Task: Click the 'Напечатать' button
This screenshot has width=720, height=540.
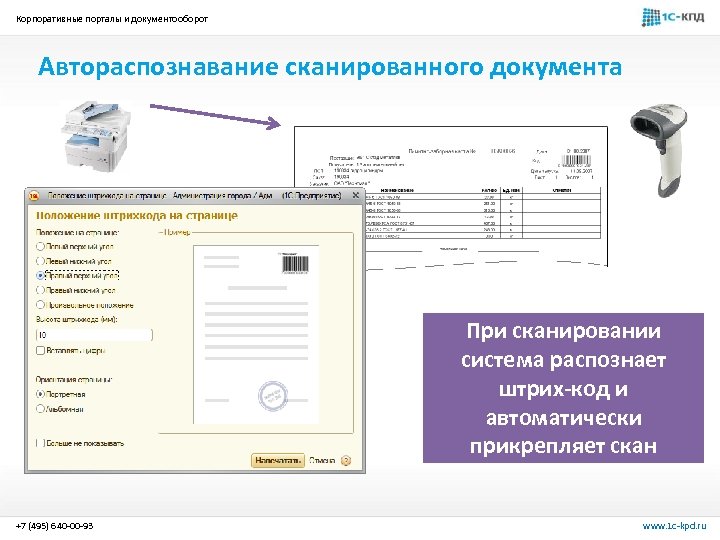Action: click(278, 461)
